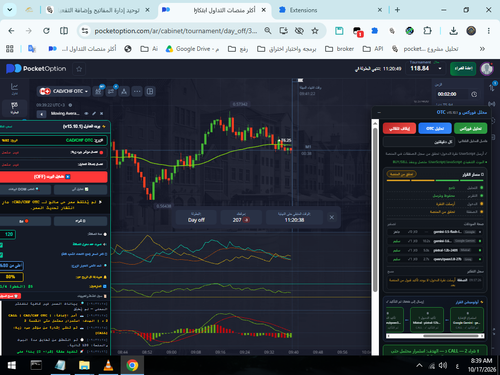Open the drawings tool triangle icon
Screen dimensions: 500x375
point(124,91)
